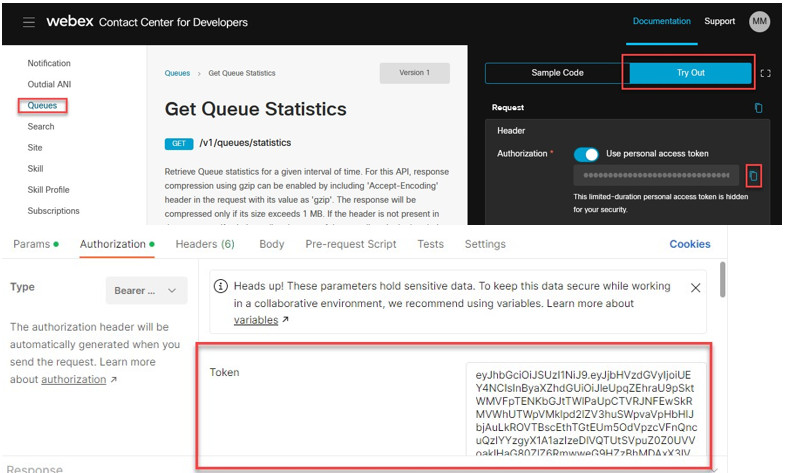Switch to the Sample Code tab
Screen dimensions: 785x473
[x=557, y=73]
